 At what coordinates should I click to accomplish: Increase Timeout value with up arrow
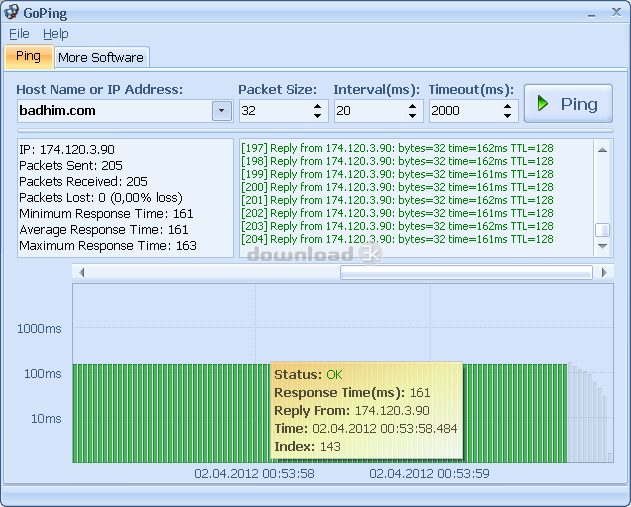tap(508, 106)
